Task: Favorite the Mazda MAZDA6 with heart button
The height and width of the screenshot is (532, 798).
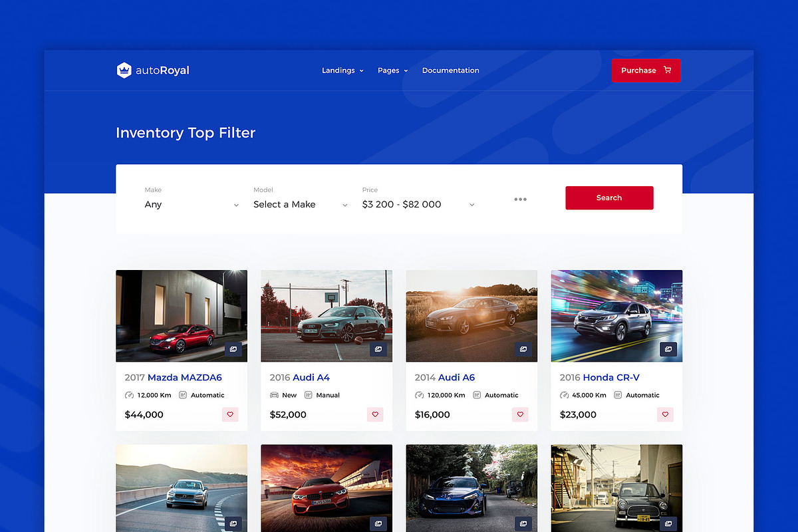Action: pyautogui.click(x=230, y=414)
